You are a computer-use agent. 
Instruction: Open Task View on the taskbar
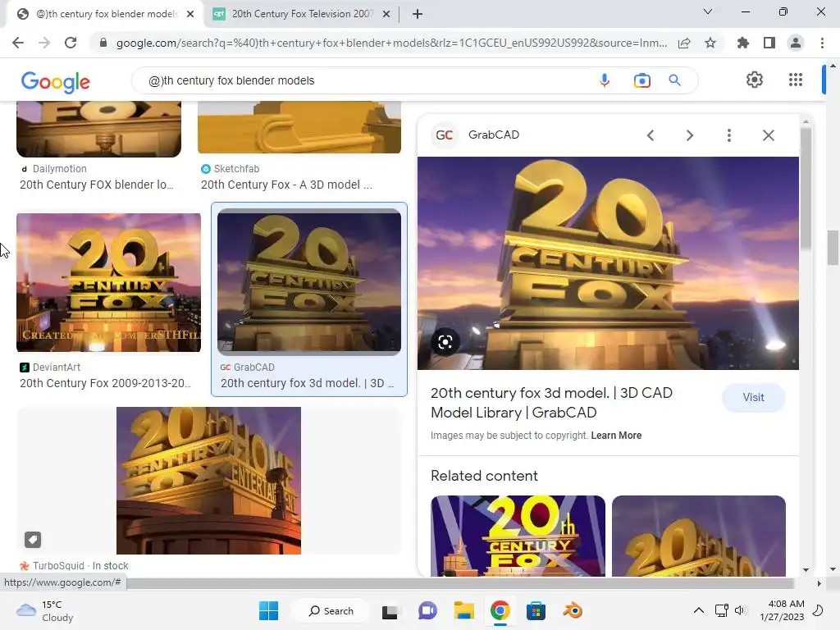(390, 611)
